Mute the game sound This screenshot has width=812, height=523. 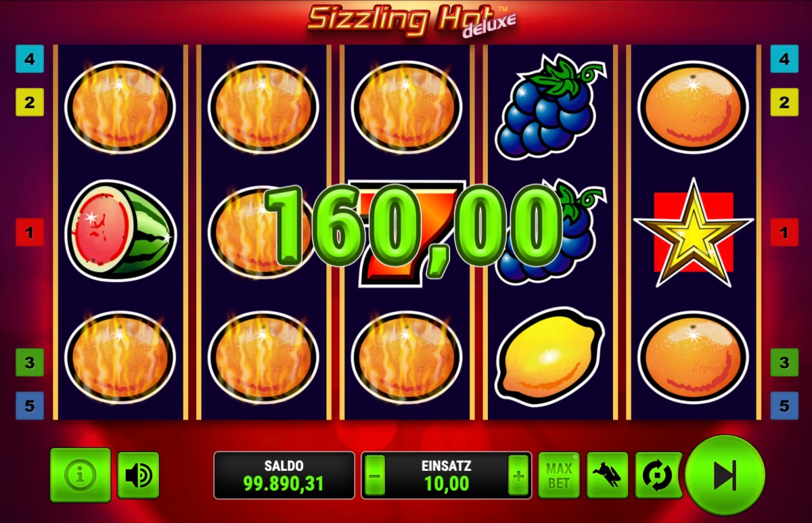[x=138, y=476]
